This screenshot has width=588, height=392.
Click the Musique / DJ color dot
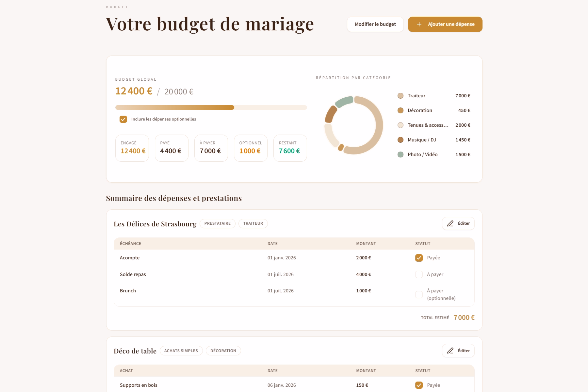pyautogui.click(x=400, y=139)
